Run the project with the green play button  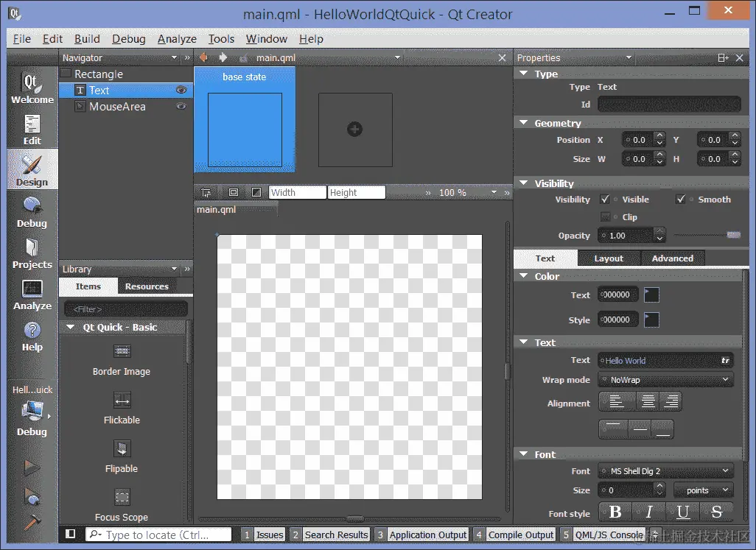click(x=31, y=468)
